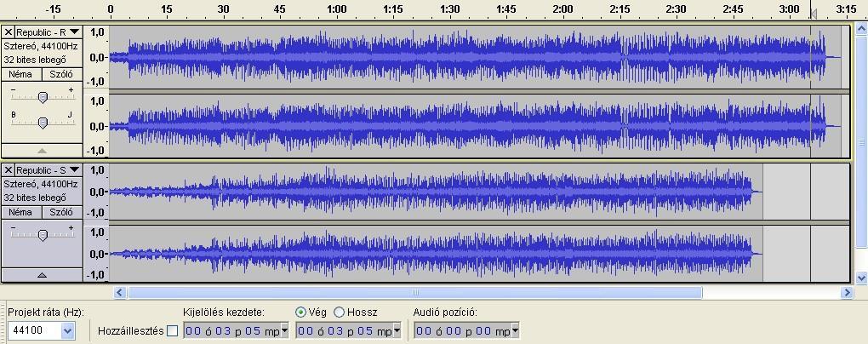
Task: Click the 1:00 mark on the timeline ruler
Action: coord(337,9)
